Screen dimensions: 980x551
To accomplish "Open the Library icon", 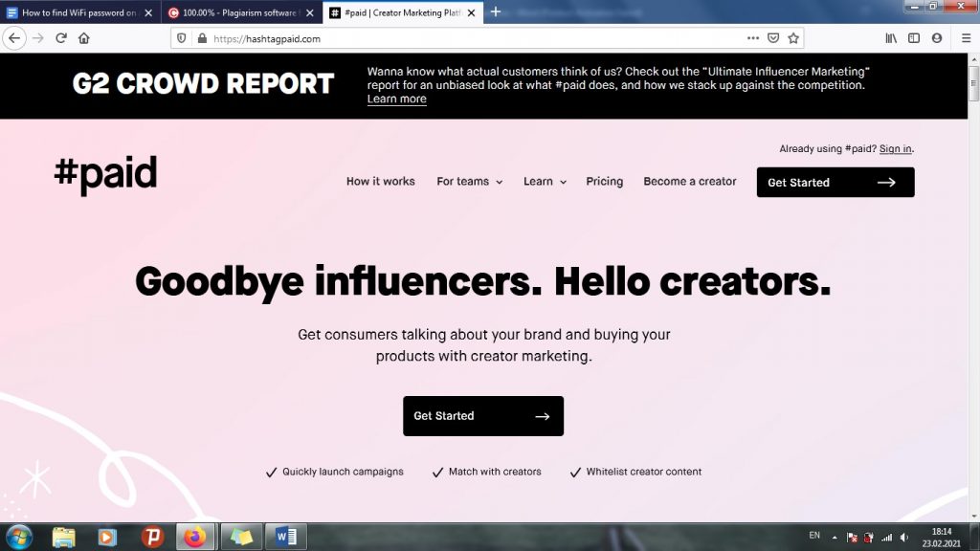I will (891, 38).
